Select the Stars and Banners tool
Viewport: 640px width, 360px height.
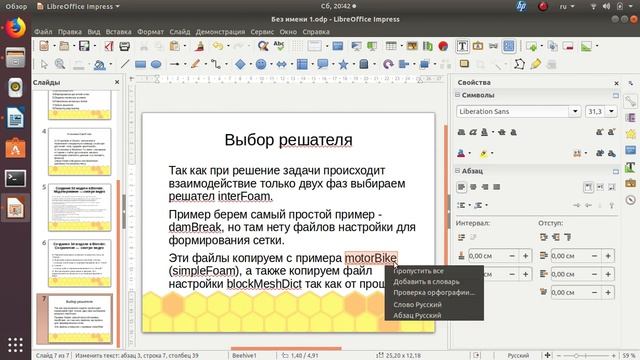(344, 64)
